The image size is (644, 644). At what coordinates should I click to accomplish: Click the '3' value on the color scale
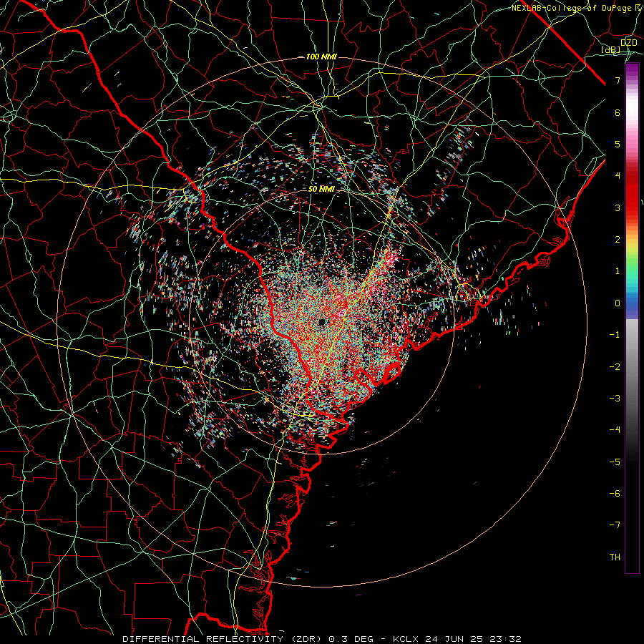pyautogui.click(x=618, y=208)
